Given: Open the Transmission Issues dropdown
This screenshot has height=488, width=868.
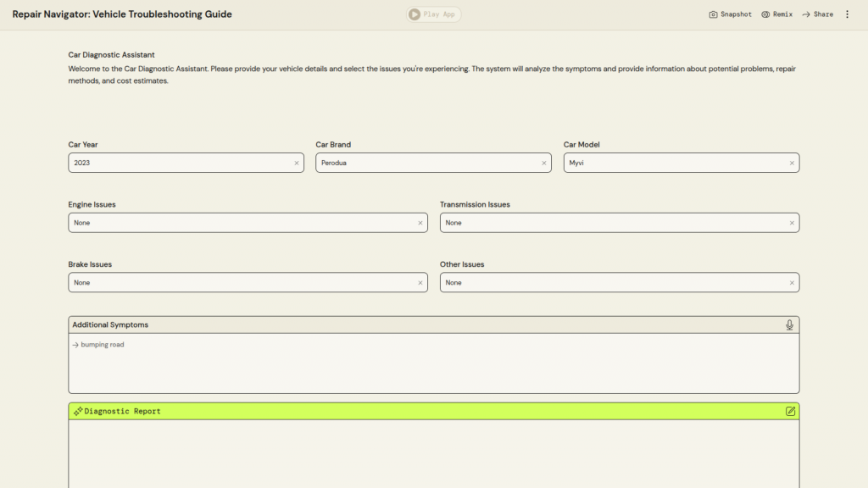Looking at the screenshot, I should [x=610, y=223].
